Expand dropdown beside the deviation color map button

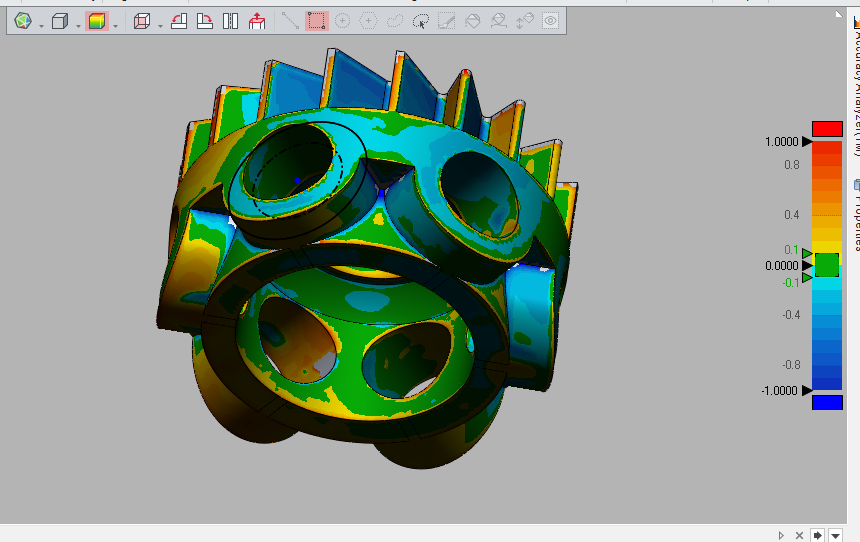115,24
